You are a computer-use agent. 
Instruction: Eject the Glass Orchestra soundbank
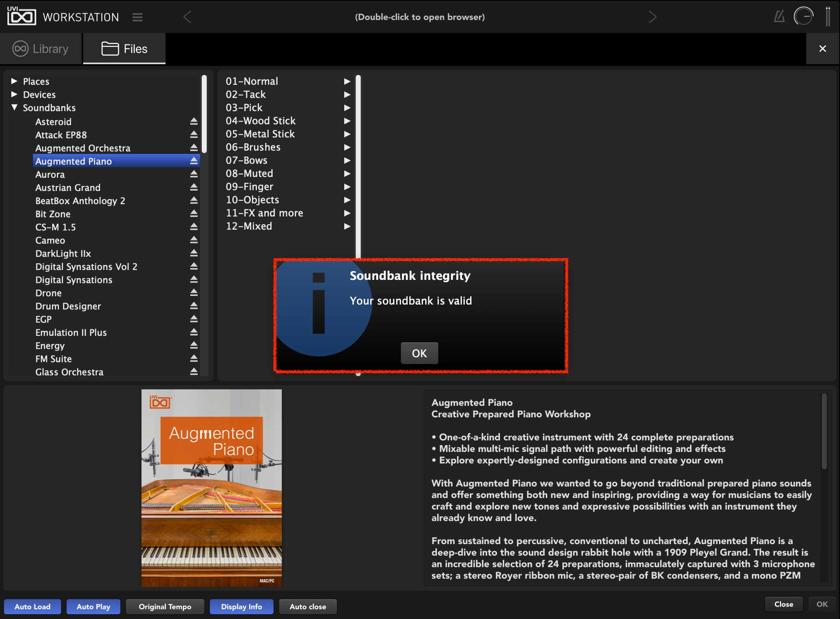194,372
